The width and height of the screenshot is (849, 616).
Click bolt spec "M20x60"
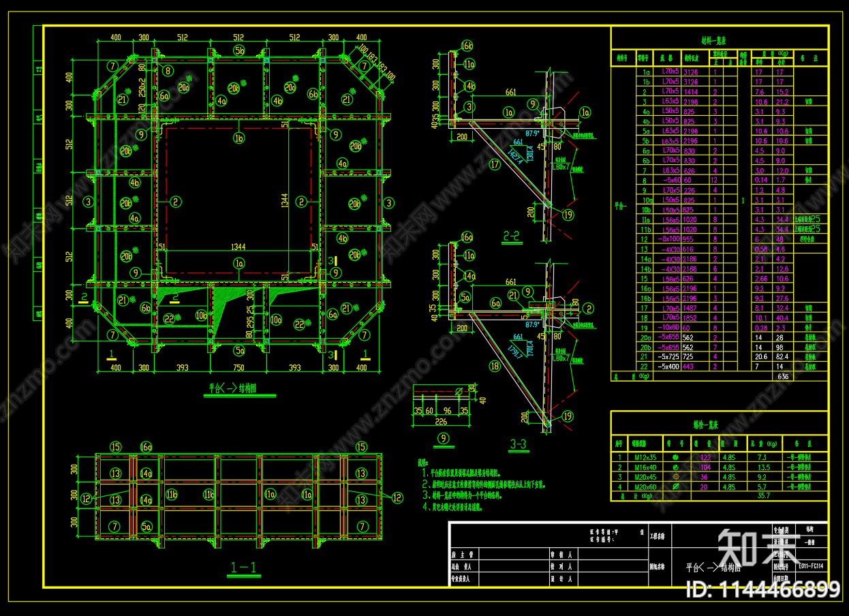tap(644, 487)
